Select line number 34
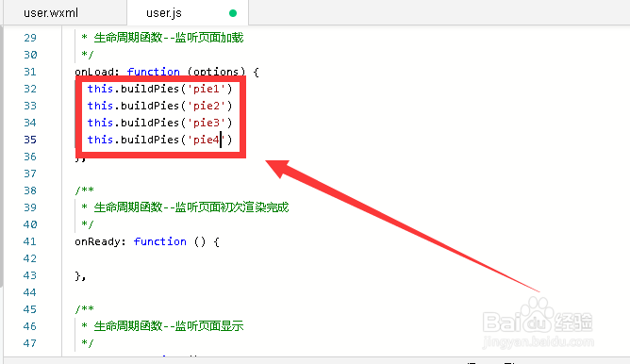 [x=30, y=123]
